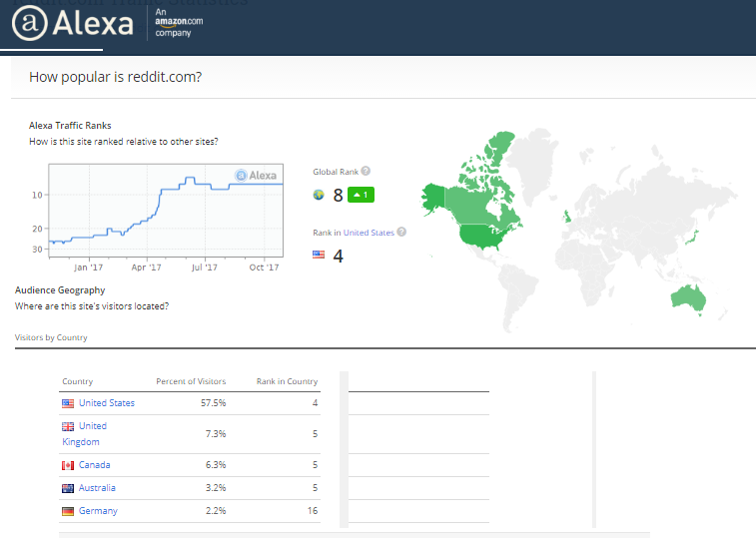The width and height of the screenshot is (756, 538).
Task: Click the Germany flag in the country table
Action: pos(68,511)
